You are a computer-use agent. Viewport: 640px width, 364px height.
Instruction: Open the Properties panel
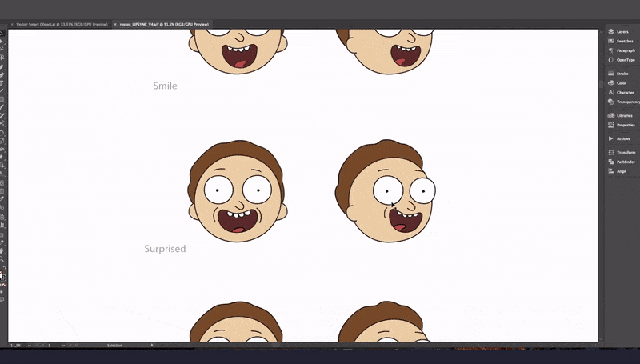pyautogui.click(x=622, y=125)
